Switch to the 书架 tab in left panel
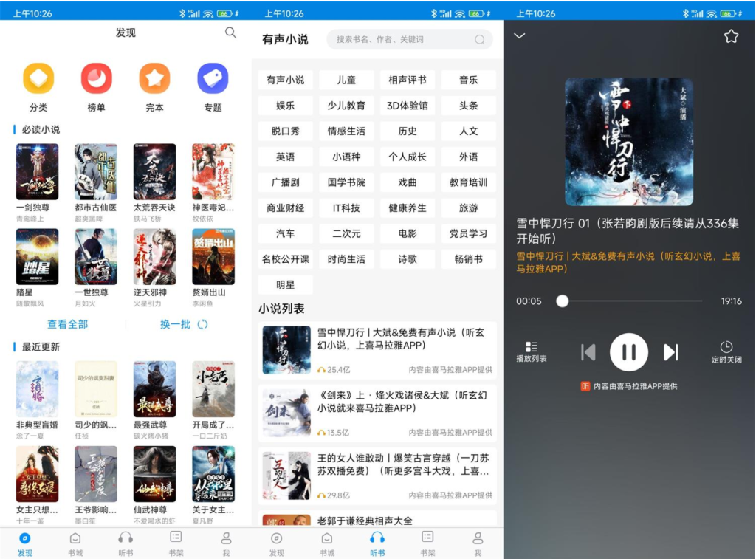The height and width of the screenshot is (559, 756). pyautogui.click(x=176, y=541)
